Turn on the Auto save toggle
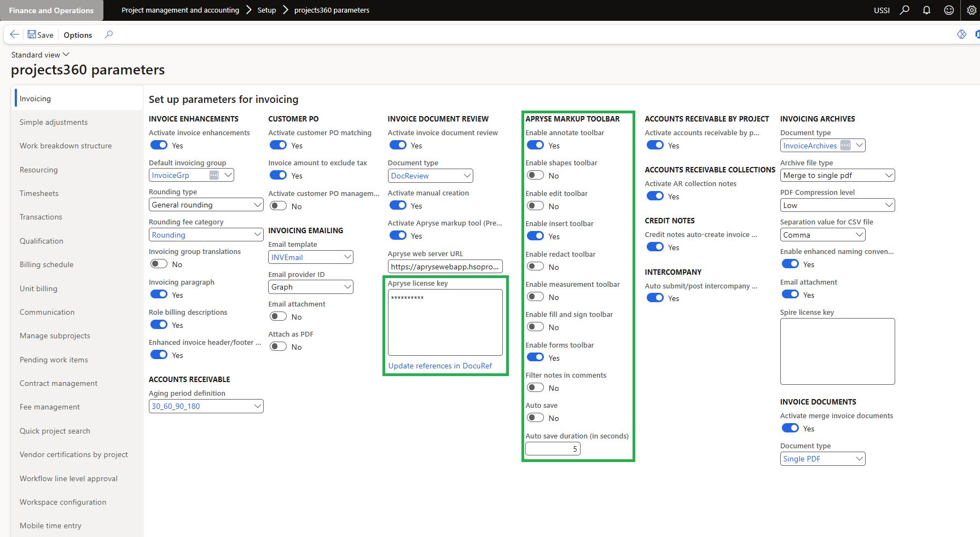Screen dimensions: 980x537 [535, 418]
